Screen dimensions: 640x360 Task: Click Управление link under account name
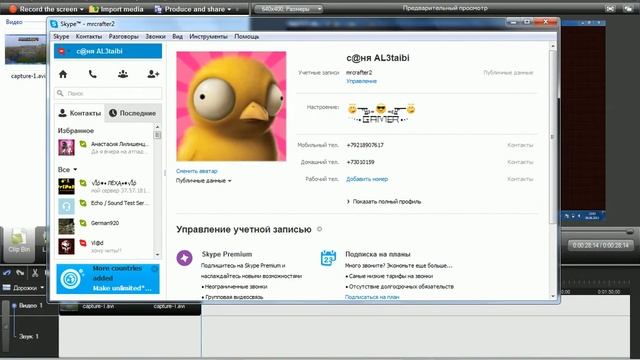[361, 81]
